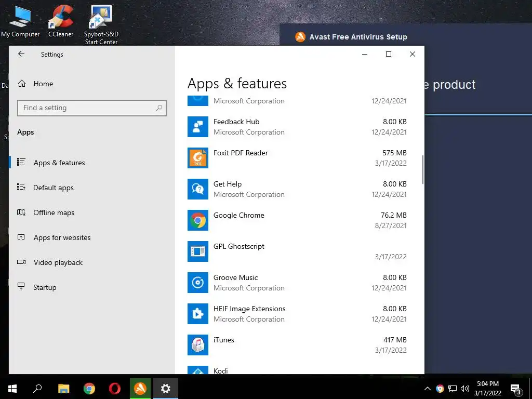Click the Default apps sidebar icon

pos(21,187)
